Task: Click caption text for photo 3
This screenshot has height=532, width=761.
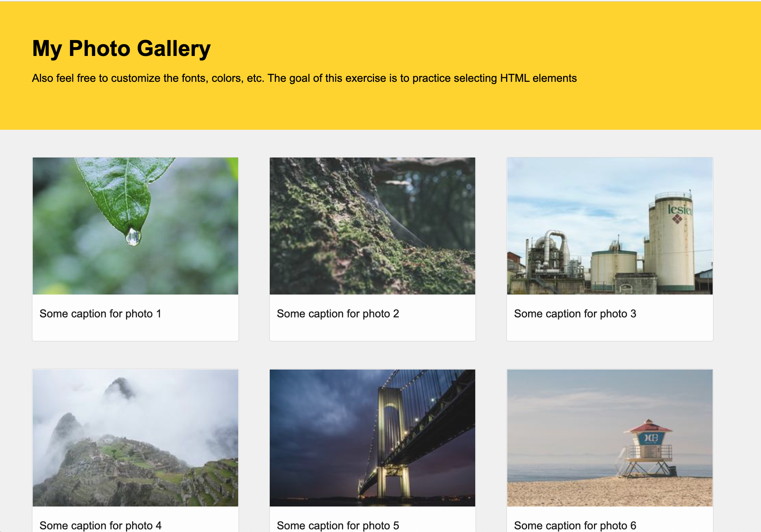Action: tap(575, 314)
